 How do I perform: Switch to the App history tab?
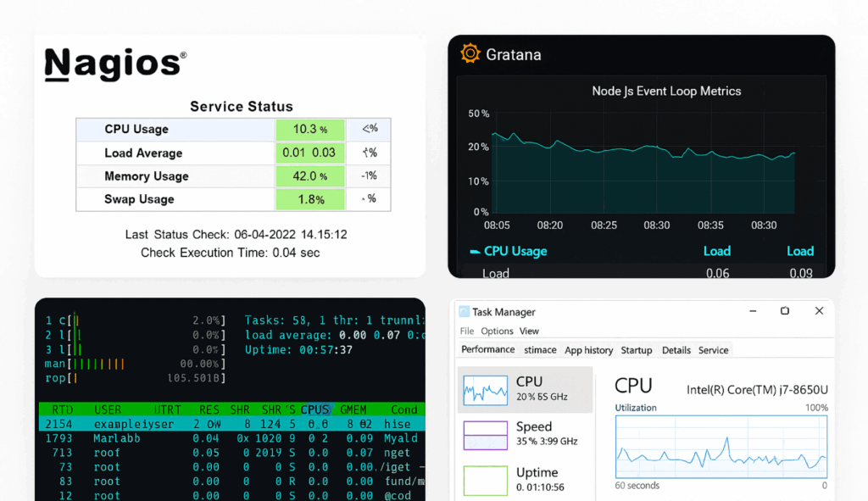tap(588, 350)
